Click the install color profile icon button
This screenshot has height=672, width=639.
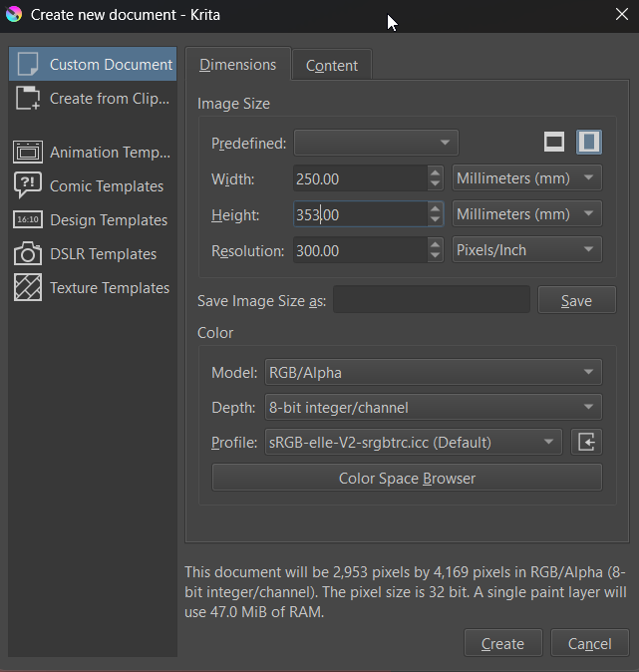click(586, 442)
